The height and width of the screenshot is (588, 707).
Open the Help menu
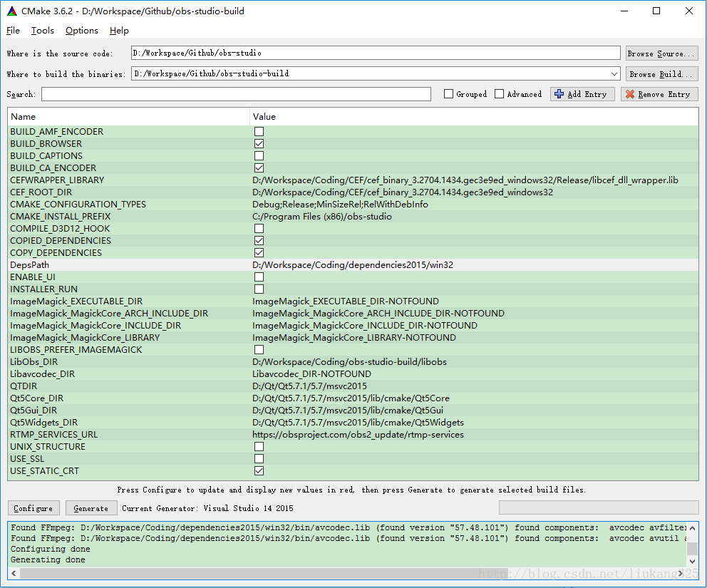[119, 30]
